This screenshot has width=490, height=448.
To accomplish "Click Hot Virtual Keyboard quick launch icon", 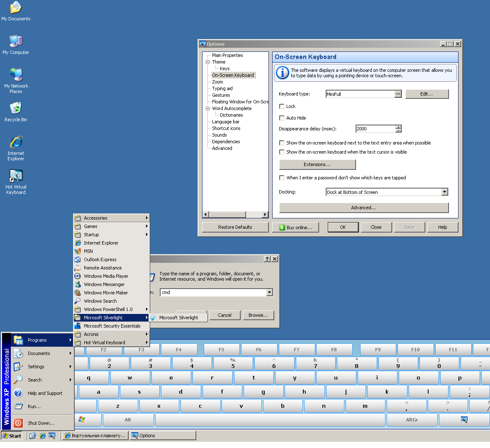I will pos(52,436).
